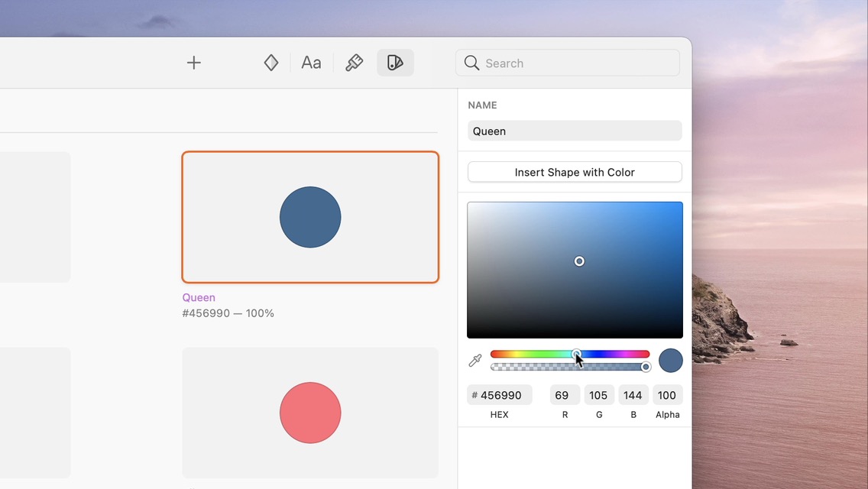This screenshot has height=489, width=868.
Task: Switch to the color palette tool
Action: click(x=394, y=63)
